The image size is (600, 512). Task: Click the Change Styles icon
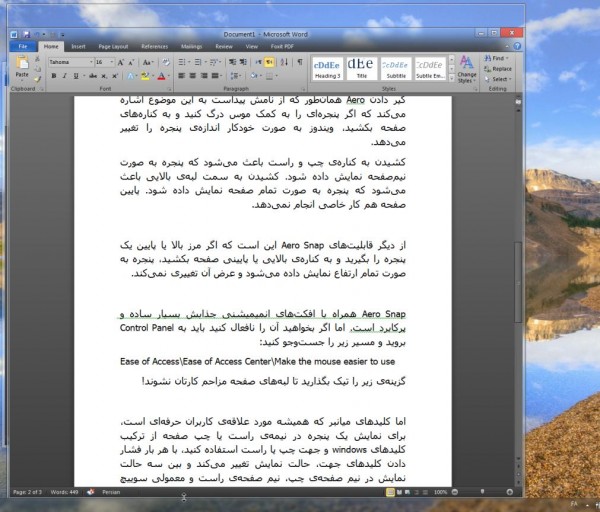pyautogui.click(x=466, y=66)
